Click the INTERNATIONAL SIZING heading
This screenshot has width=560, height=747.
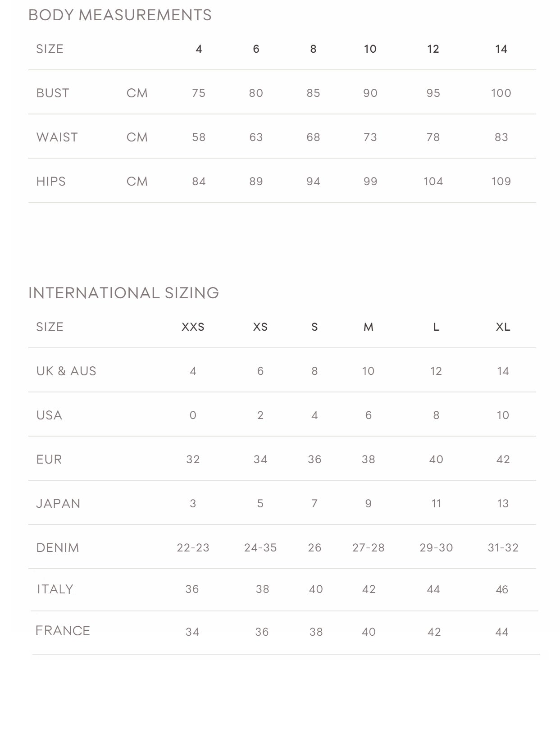click(123, 293)
